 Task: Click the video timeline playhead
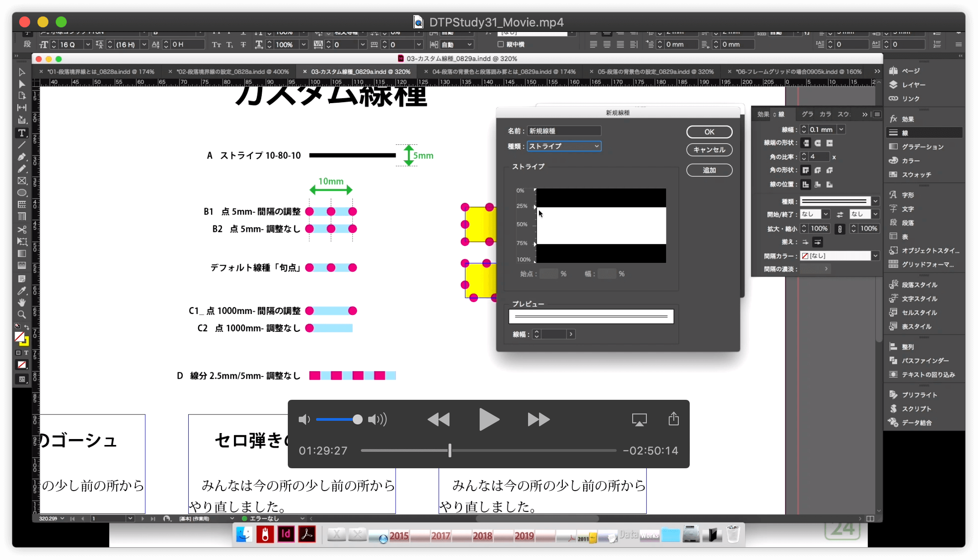(x=450, y=450)
